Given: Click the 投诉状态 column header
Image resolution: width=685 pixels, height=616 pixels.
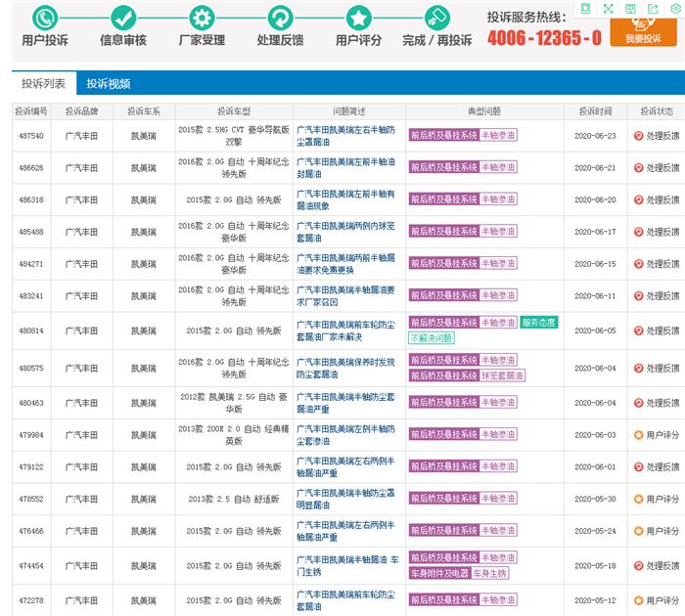Looking at the screenshot, I should [x=657, y=111].
